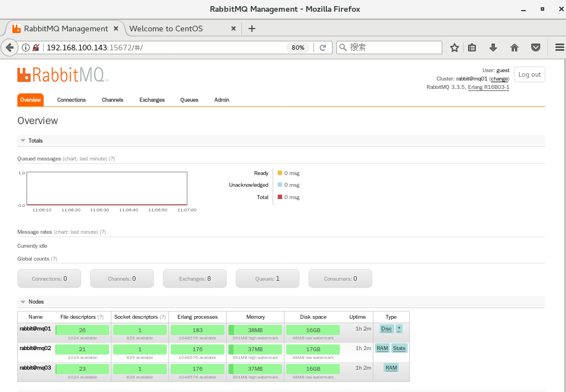566x392 pixels.
Task: Click the search magnifier icon
Action: point(343,47)
